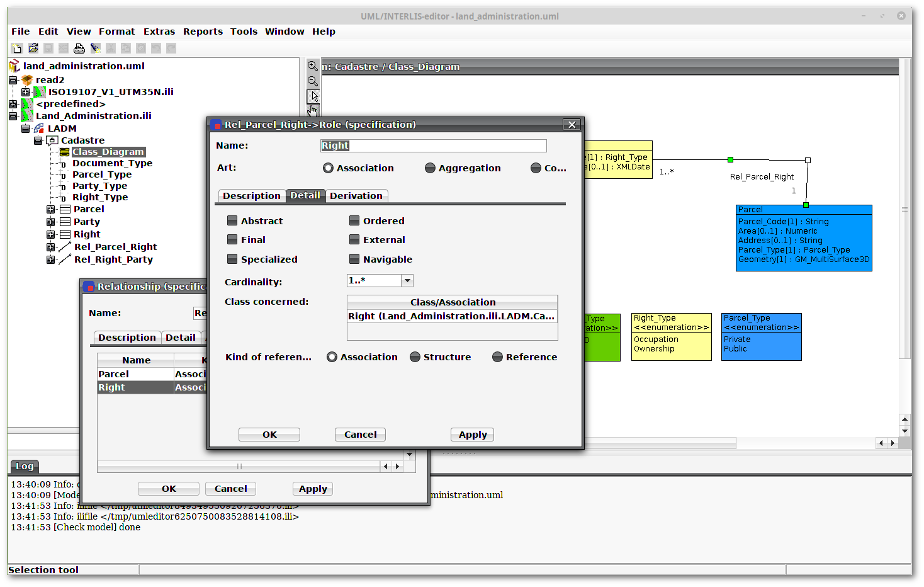
Task: Toggle the External checkbox
Action: (354, 240)
